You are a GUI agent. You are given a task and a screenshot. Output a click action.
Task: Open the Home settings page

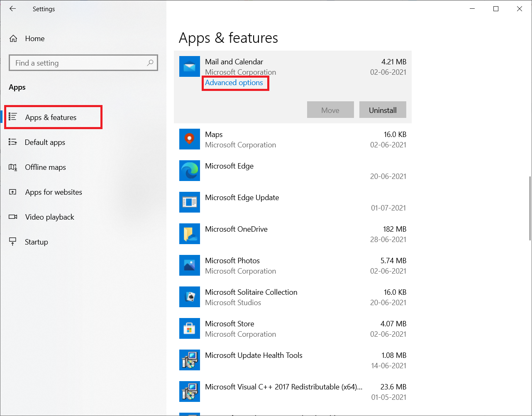point(35,39)
